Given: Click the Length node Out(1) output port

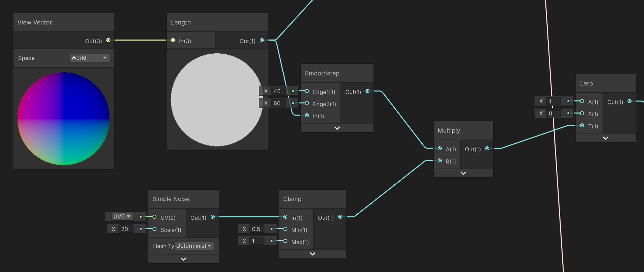Looking at the screenshot, I should tap(262, 40).
